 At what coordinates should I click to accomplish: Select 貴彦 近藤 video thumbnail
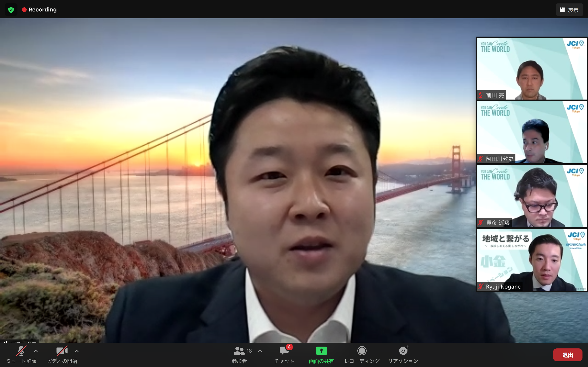point(532,196)
